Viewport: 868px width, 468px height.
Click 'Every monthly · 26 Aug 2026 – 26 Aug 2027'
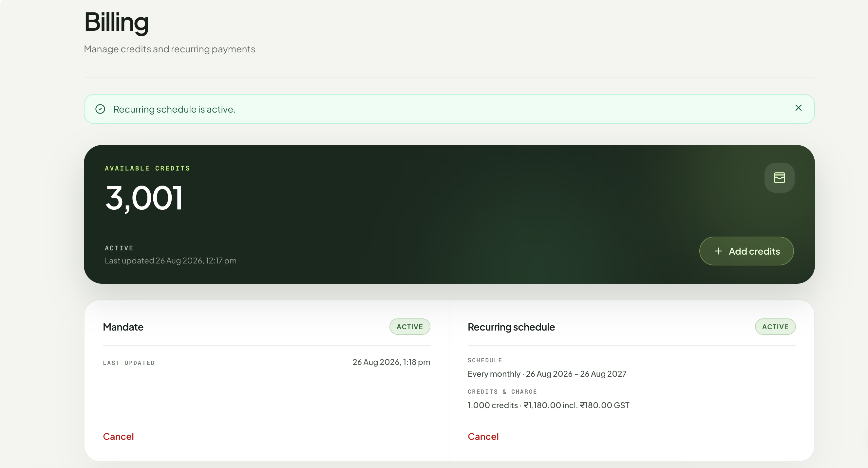(x=547, y=374)
